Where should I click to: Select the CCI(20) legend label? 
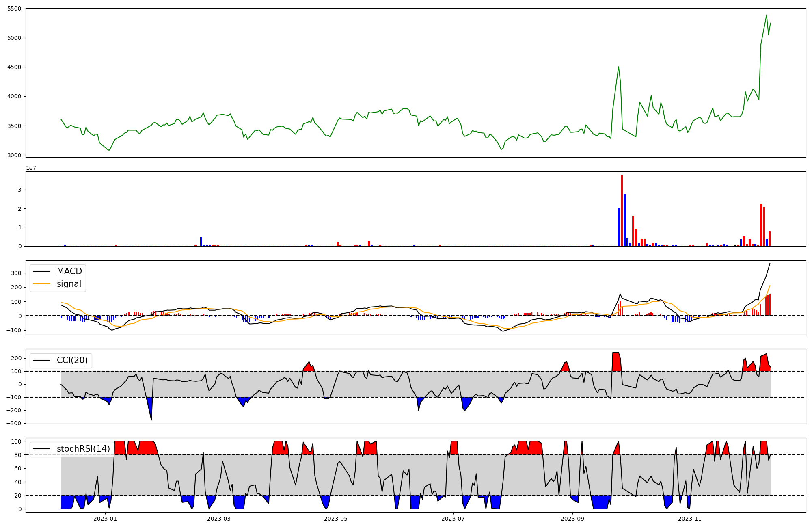click(x=72, y=360)
